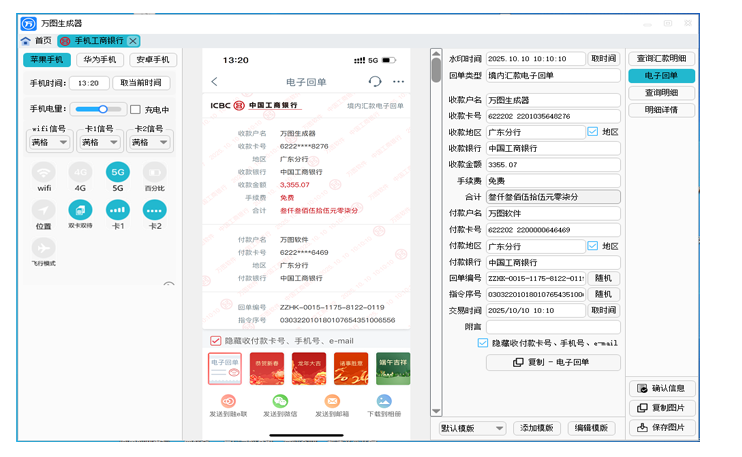Toggle the battery percentage (百分比) icon

pyautogui.click(x=155, y=172)
